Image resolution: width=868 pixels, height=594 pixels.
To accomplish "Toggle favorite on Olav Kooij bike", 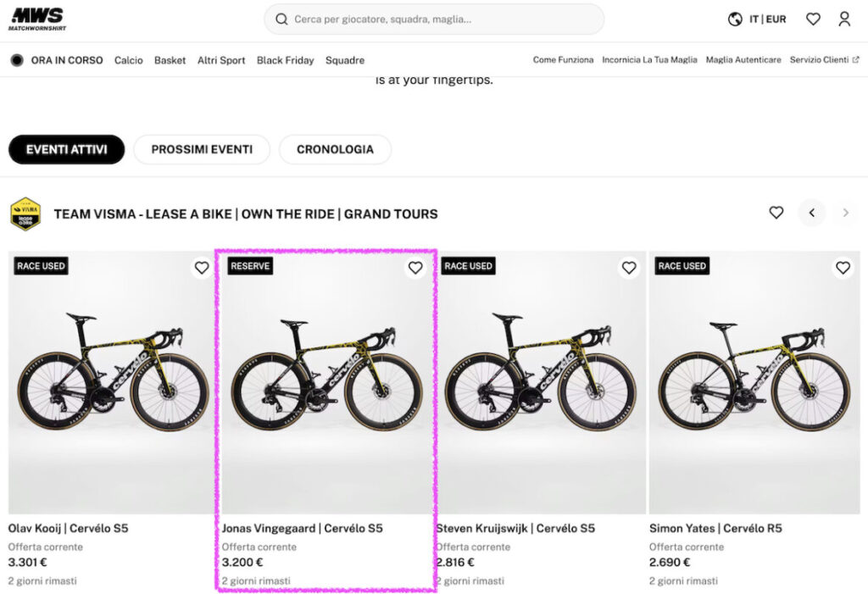I will pyautogui.click(x=202, y=268).
